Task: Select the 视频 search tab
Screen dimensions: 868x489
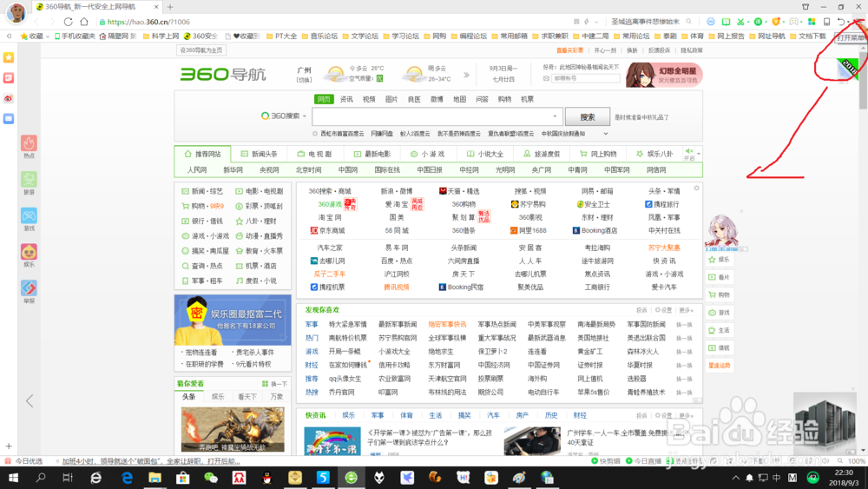Action: pyautogui.click(x=369, y=99)
